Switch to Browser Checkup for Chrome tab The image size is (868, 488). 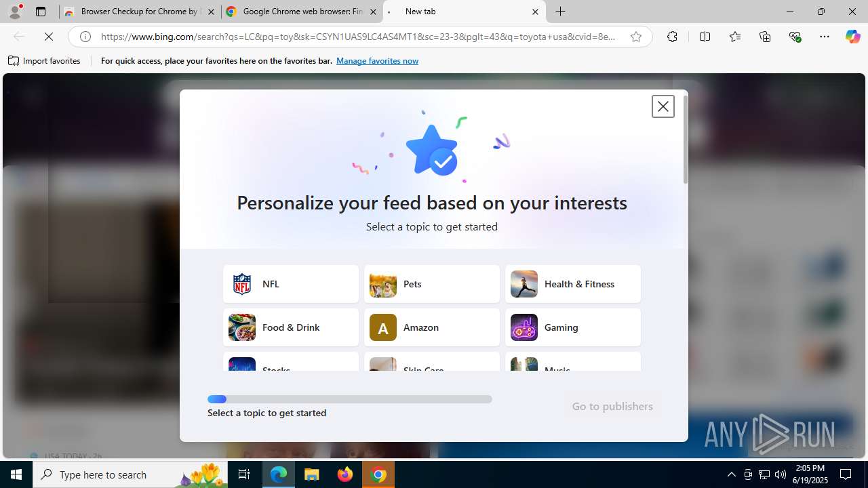(x=140, y=12)
